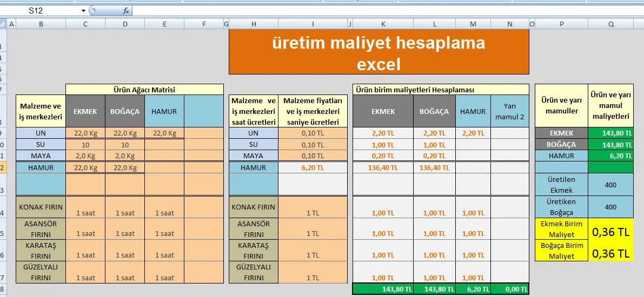The image size is (644, 297).
Task: Click the Insert Function fx icon
Action: 125,10
